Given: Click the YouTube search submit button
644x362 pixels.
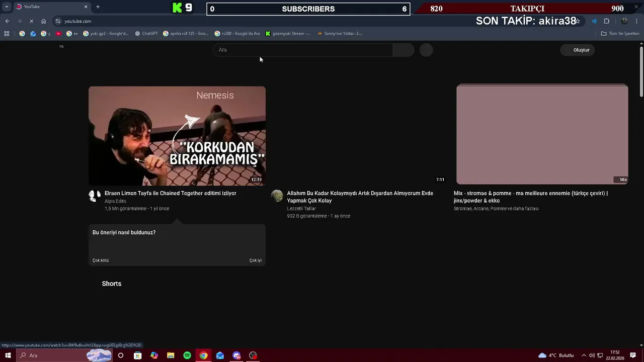Looking at the screenshot, I should [404, 50].
